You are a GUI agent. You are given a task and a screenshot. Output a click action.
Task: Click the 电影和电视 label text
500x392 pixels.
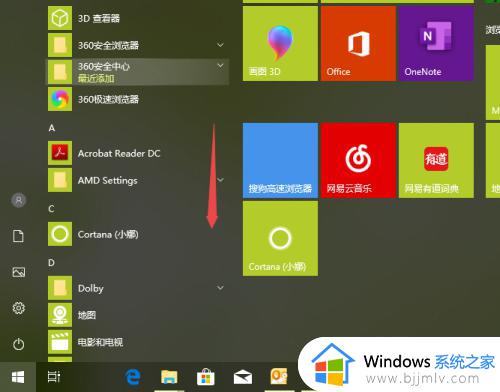coord(100,342)
